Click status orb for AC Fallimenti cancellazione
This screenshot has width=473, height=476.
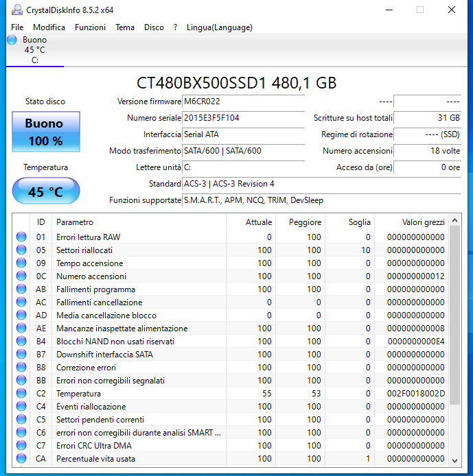click(21, 302)
